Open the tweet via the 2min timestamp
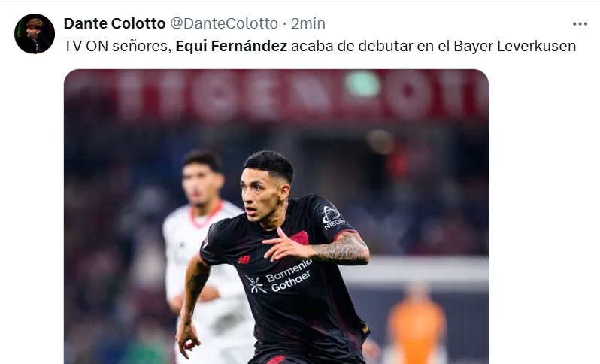This screenshot has width=600, height=364. (x=308, y=23)
